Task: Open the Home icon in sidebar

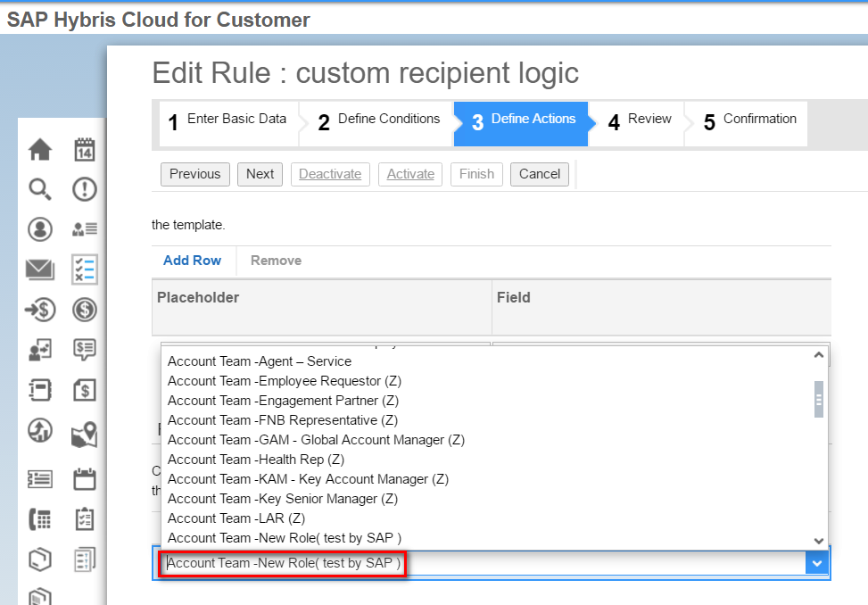Action: 40,149
